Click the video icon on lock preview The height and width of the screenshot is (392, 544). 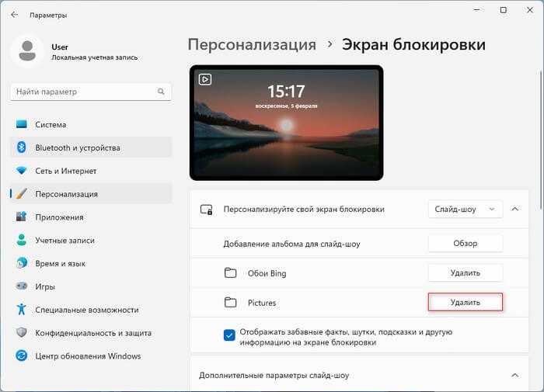[205, 79]
